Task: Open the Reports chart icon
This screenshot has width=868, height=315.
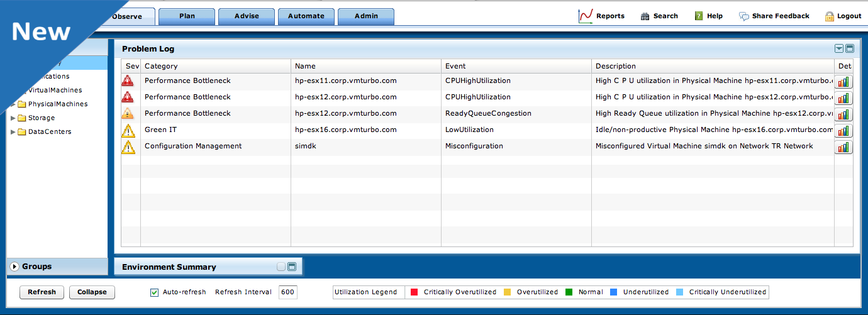Action: tap(585, 16)
